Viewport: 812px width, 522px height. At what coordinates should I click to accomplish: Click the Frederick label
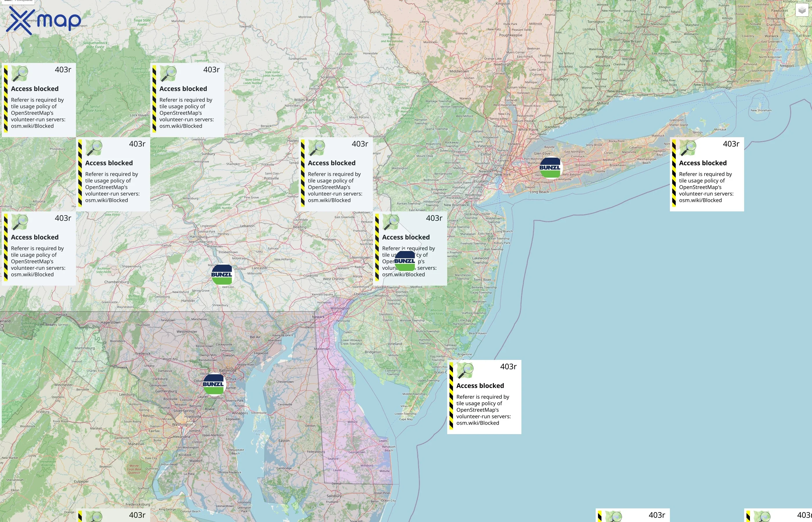143,353
